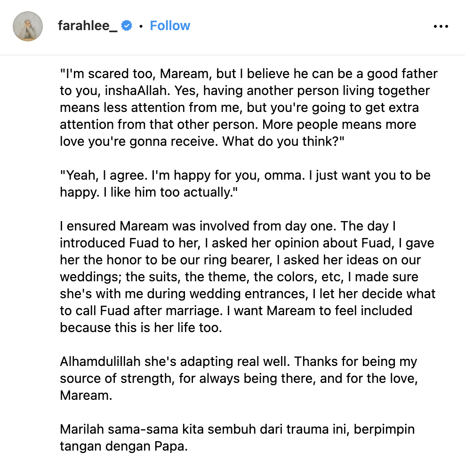Follow the farahlee_ account
Viewport: 465px width, 476px height.
[170, 26]
